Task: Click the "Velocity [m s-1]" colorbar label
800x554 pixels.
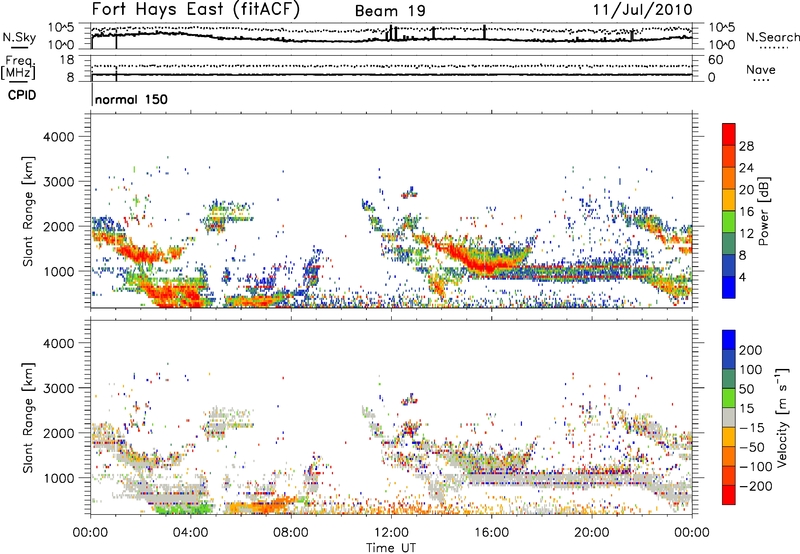Action: [783, 417]
